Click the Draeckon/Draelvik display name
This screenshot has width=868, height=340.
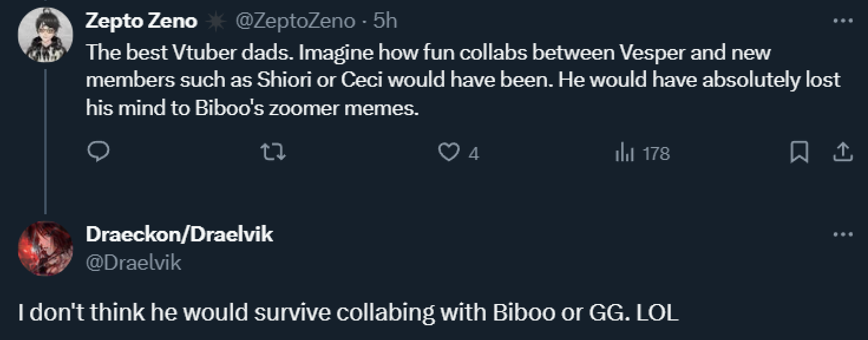(179, 234)
